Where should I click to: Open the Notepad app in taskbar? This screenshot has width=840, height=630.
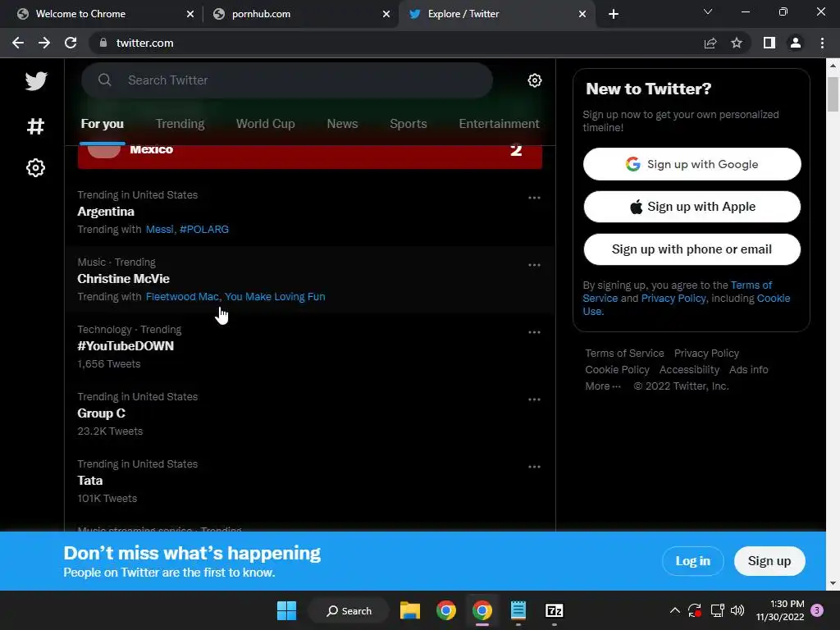pyautogui.click(x=518, y=610)
